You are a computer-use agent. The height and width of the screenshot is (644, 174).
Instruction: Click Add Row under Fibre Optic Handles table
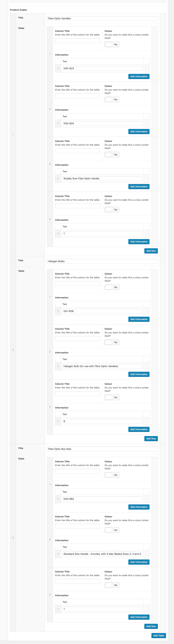(151, 251)
